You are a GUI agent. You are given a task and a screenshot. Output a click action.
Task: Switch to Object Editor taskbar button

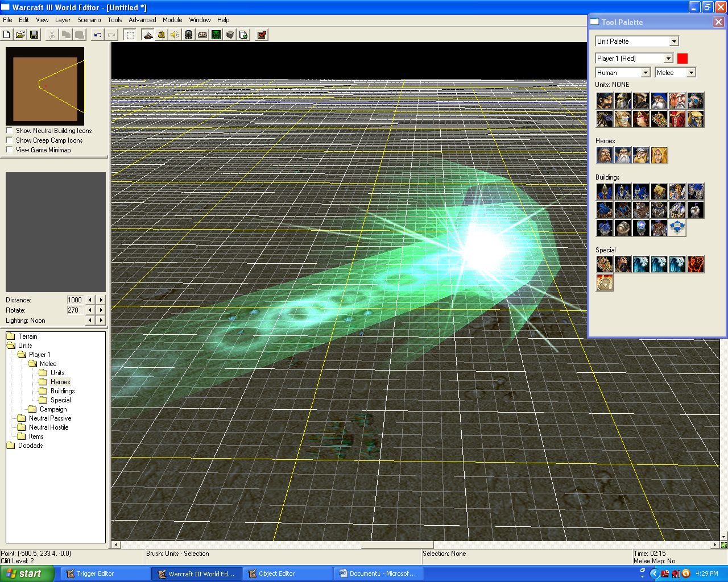tap(288, 573)
